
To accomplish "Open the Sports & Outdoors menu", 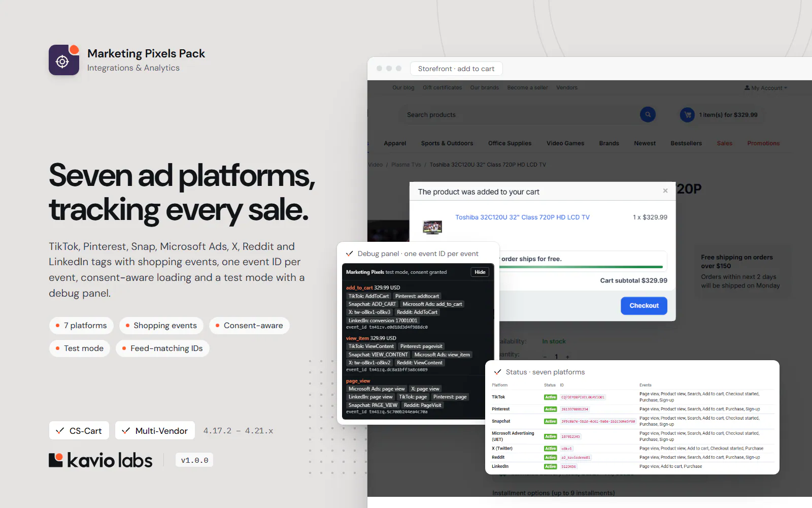I will pos(447,143).
